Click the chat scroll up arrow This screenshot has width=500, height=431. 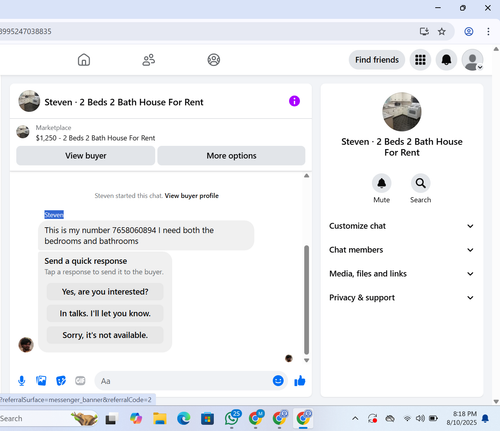click(307, 176)
